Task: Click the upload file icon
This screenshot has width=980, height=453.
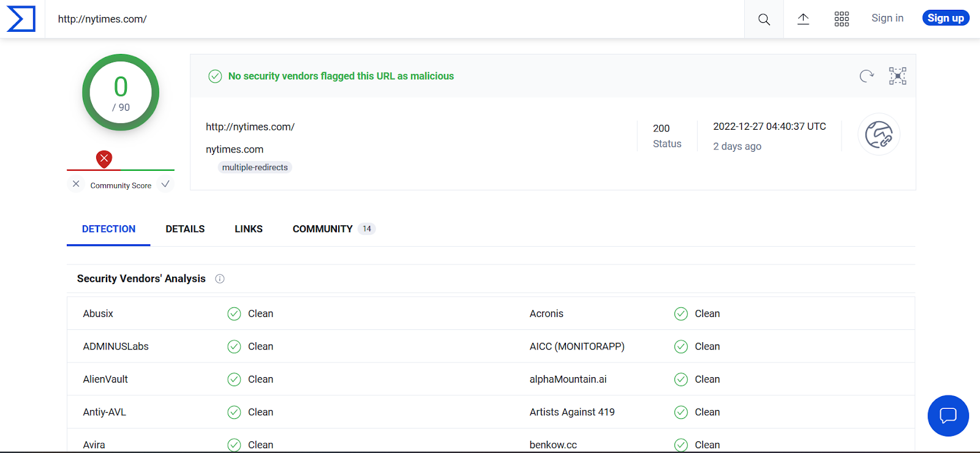Action: [803, 19]
